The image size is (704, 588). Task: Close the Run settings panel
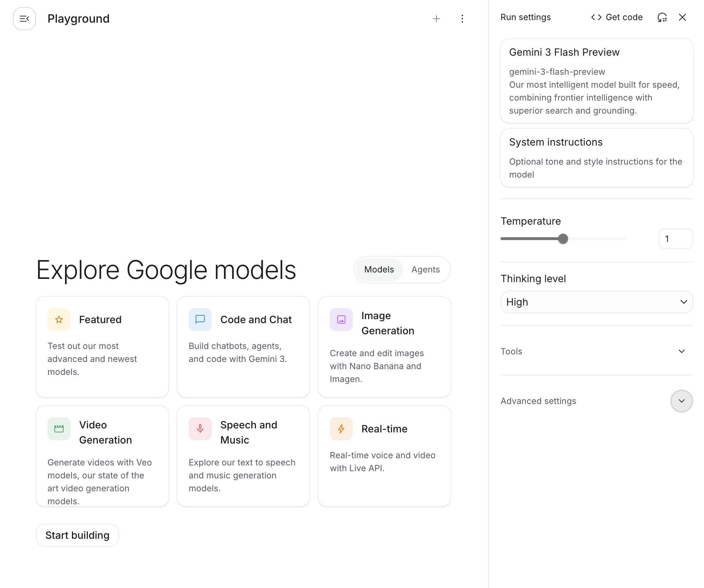[x=682, y=17]
